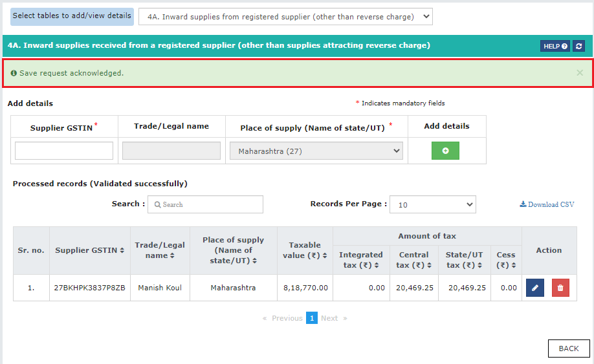Open HELP for table 4A
This screenshot has width=594, height=364.
coord(555,46)
